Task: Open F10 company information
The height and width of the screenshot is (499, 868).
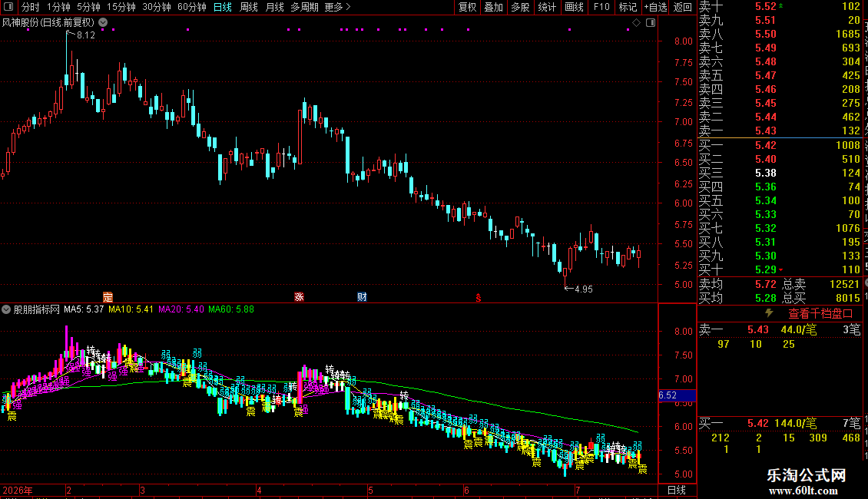Action: [601, 7]
